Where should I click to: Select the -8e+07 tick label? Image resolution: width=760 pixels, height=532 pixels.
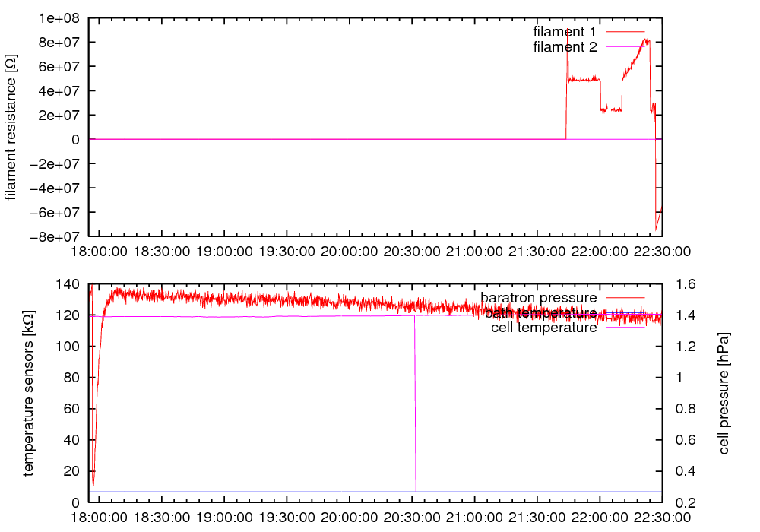point(58,236)
